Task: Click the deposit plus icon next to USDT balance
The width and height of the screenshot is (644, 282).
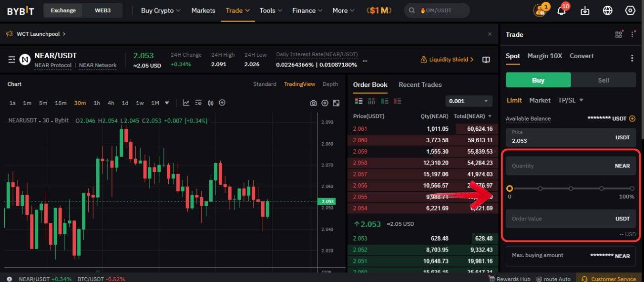Action: 632,118
